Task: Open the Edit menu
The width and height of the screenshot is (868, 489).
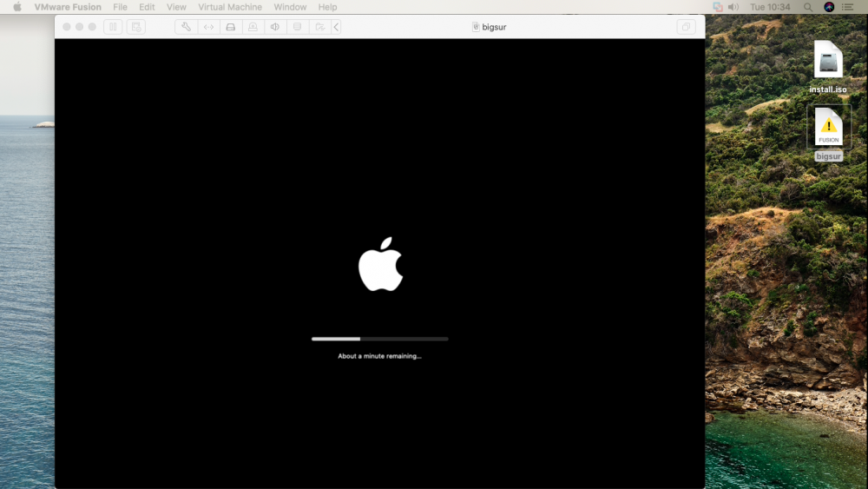Action: click(147, 7)
